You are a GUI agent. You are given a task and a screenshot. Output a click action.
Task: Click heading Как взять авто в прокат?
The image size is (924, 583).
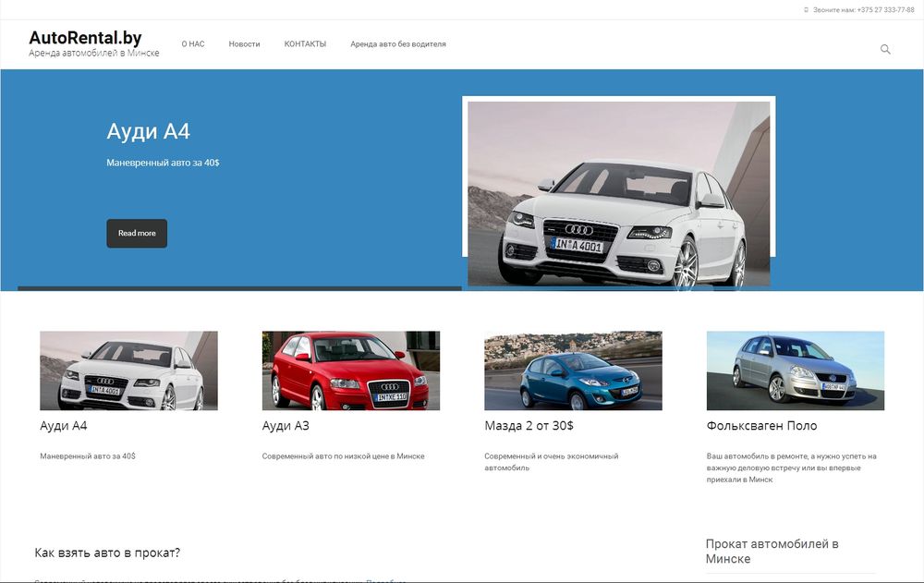point(107,553)
